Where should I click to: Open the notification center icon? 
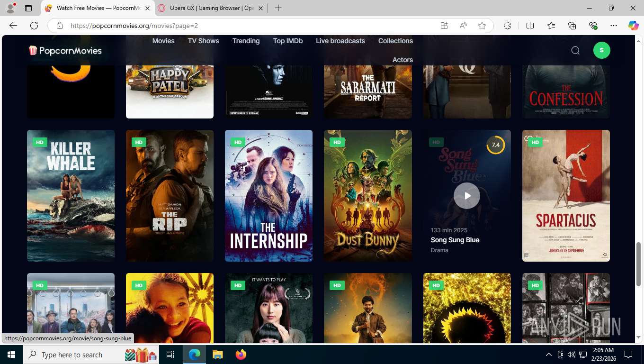coord(628,355)
